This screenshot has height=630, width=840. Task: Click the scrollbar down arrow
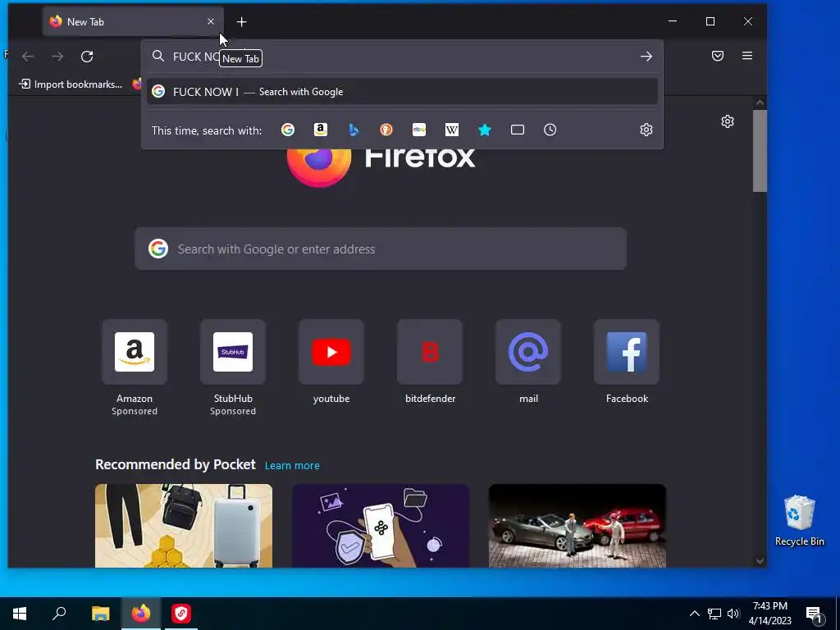(760, 561)
